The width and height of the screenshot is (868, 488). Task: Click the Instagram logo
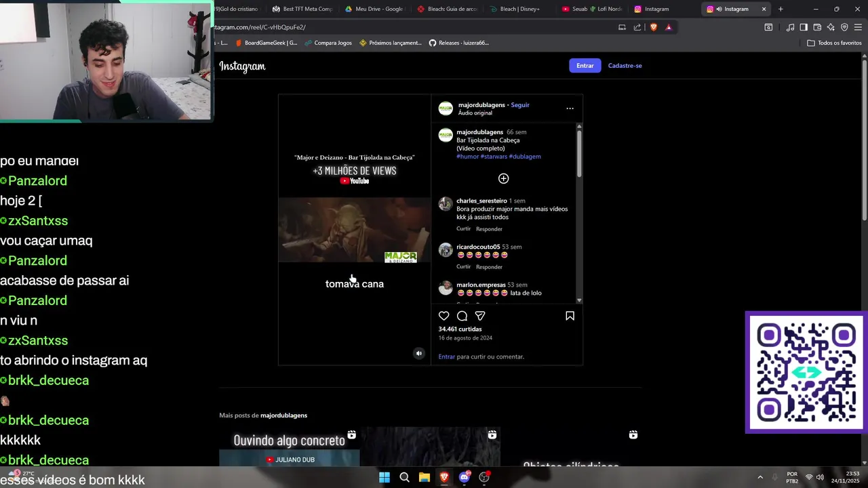[x=242, y=66]
